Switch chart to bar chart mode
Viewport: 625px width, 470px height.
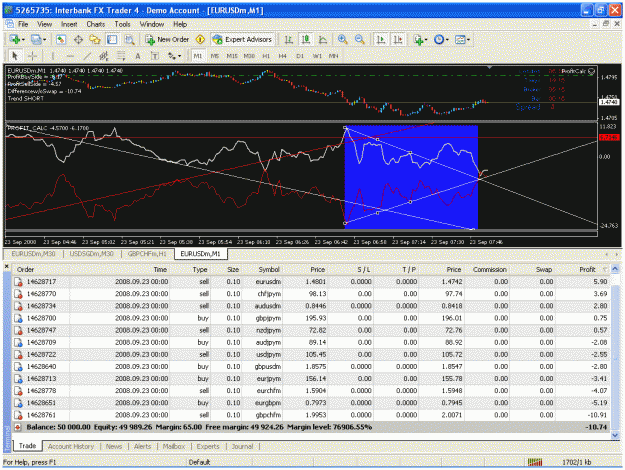288,39
